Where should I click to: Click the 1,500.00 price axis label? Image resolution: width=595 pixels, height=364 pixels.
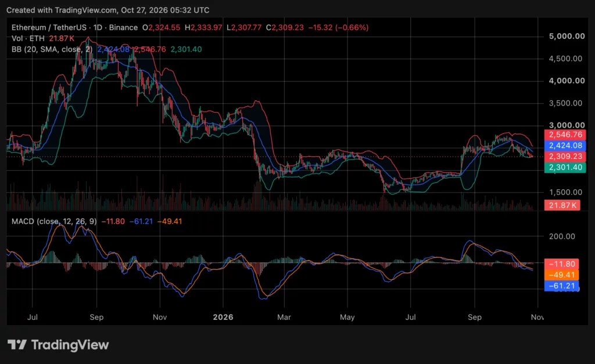[x=565, y=192]
